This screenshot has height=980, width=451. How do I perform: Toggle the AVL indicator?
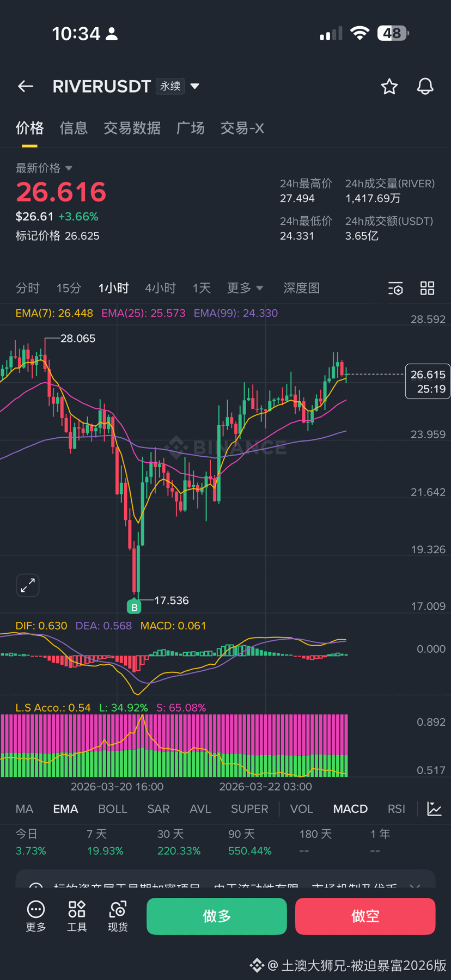tap(200, 808)
